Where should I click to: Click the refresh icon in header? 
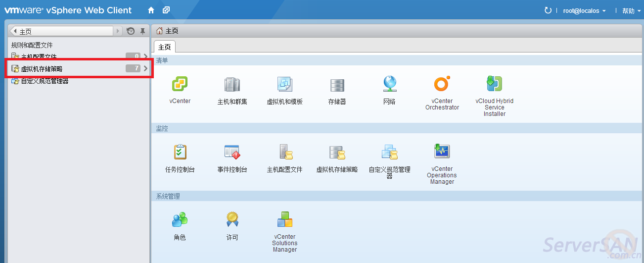point(548,10)
